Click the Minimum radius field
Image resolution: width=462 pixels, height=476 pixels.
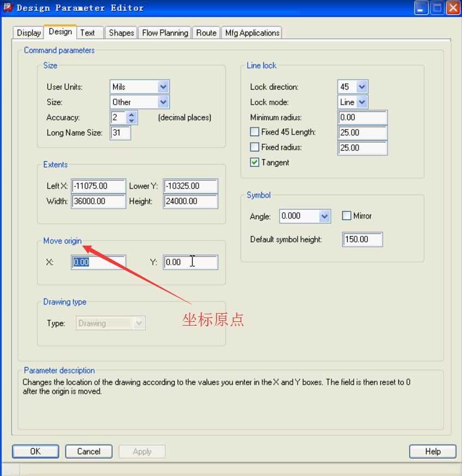coord(362,118)
